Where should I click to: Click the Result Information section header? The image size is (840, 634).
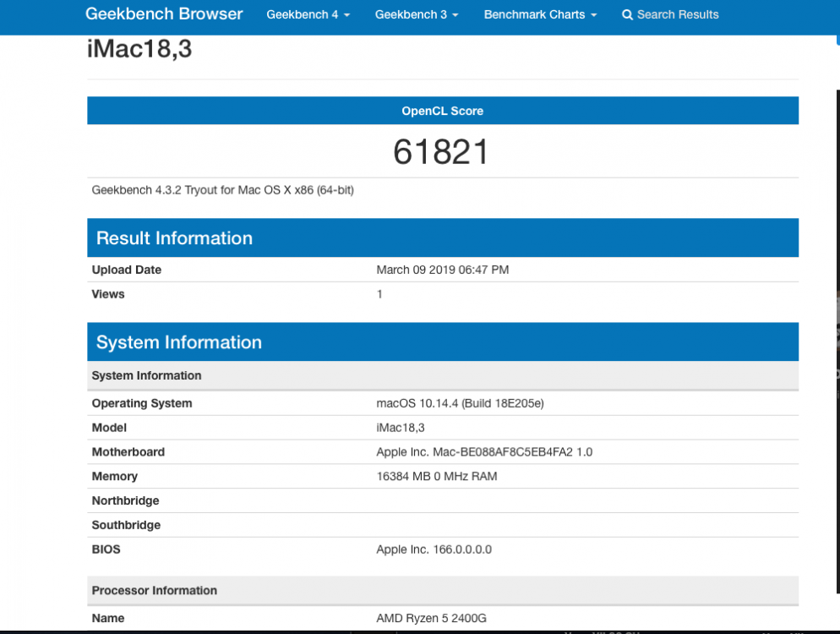[x=443, y=238]
